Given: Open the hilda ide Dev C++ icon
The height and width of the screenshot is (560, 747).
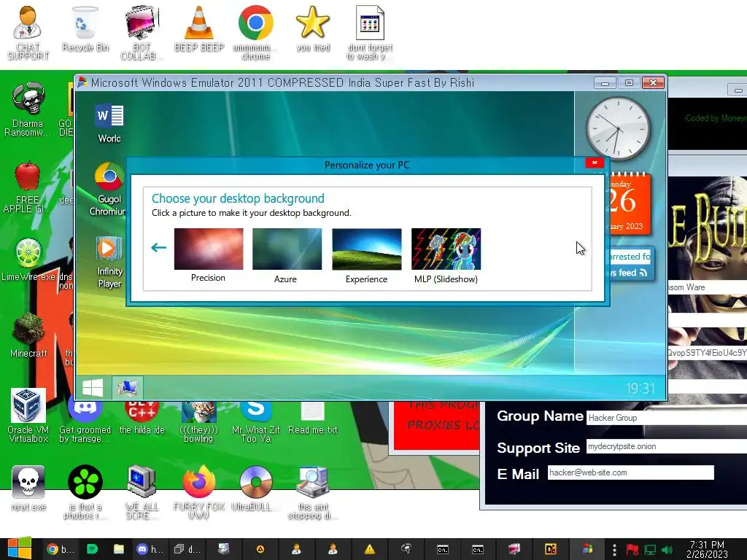Looking at the screenshot, I should coord(142,418).
